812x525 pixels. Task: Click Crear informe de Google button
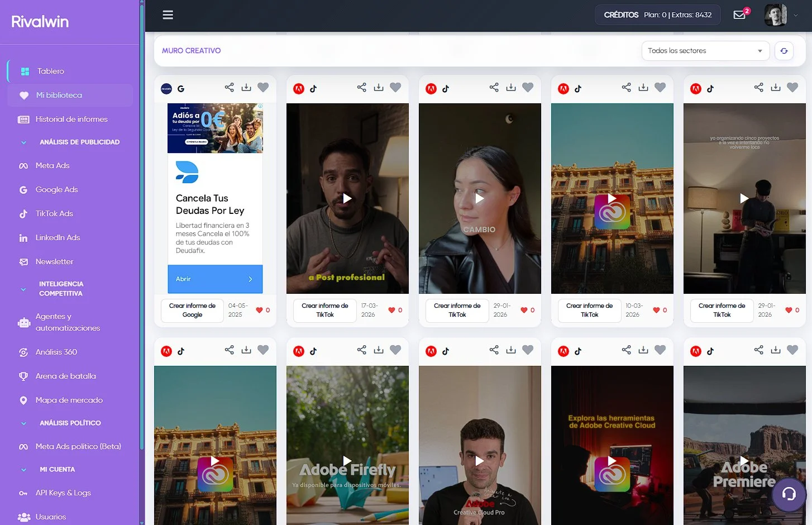(x=192, y=311)
